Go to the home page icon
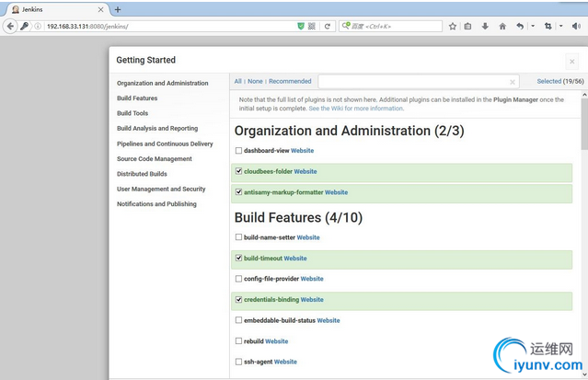The image size is (588, 380). coord(502,27)
